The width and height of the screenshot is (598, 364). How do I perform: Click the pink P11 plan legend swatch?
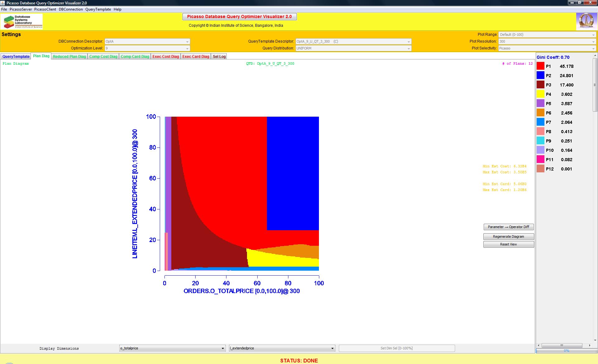[540, 160]
